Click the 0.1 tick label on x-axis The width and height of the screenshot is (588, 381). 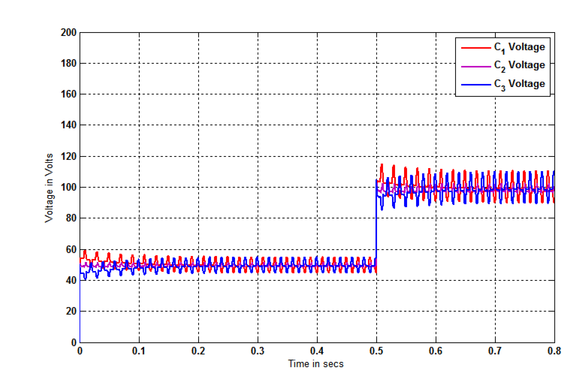[139, 351]
